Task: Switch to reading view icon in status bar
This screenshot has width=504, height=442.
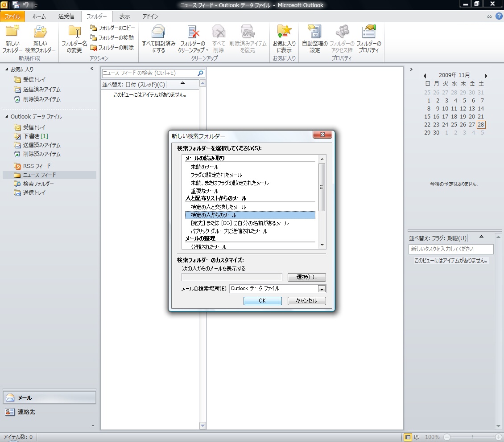Action: tap(417, 437)
